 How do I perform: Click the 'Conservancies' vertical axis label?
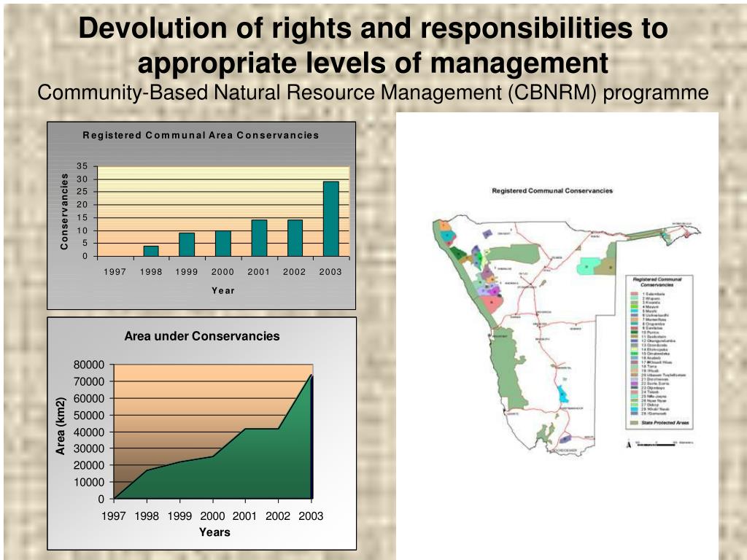click(x=64, y=211)
